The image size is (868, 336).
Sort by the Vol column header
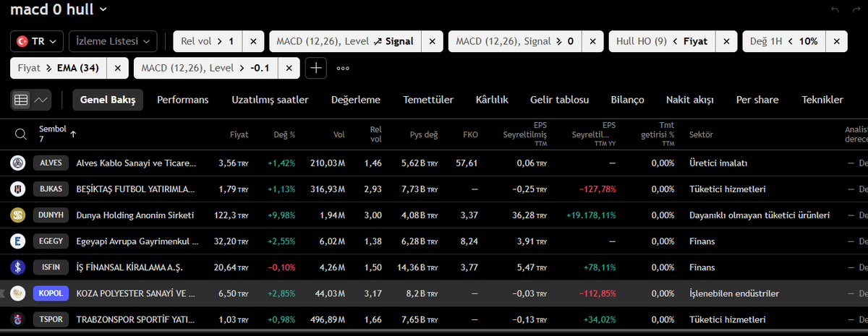339,134
